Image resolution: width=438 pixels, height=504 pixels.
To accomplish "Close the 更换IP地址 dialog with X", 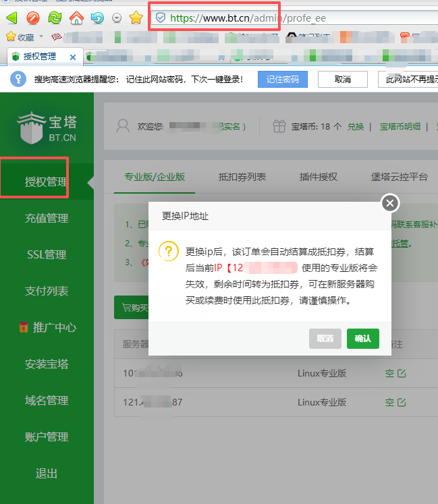I will 390,203.
